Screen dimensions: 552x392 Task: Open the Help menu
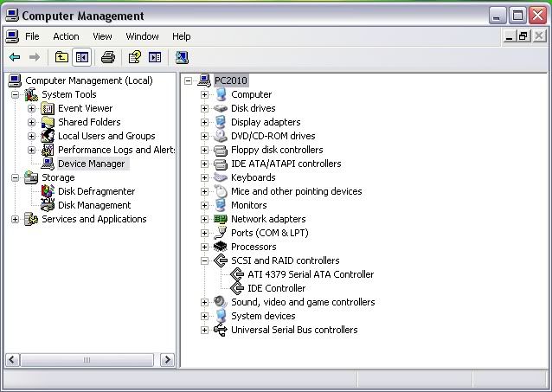[x=182, y=36]
